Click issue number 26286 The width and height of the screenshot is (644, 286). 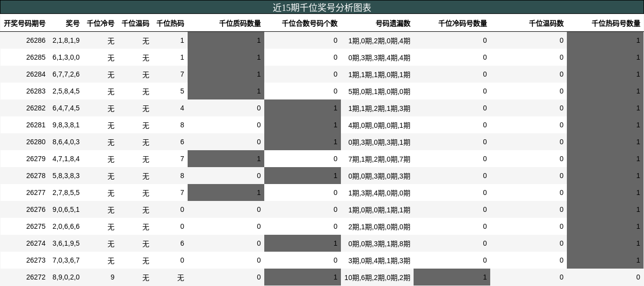pyautogui.click(x=36, y=40)
